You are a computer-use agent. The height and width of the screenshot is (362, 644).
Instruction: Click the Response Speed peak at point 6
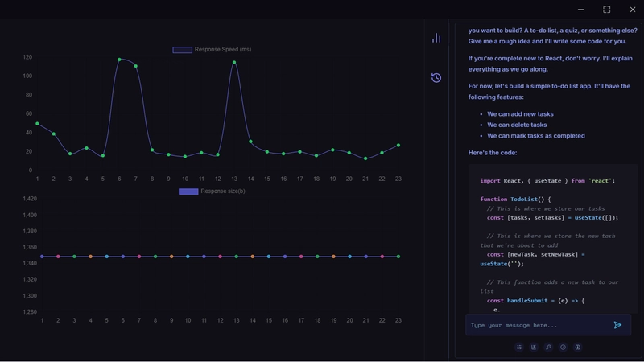(119, 60)
